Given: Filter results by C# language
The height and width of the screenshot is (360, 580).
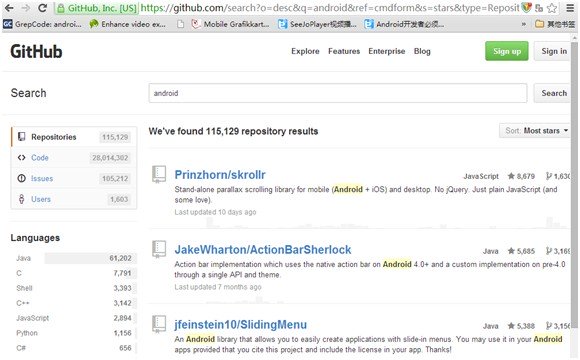Looking at the screenshot, I should pos(74,348).
